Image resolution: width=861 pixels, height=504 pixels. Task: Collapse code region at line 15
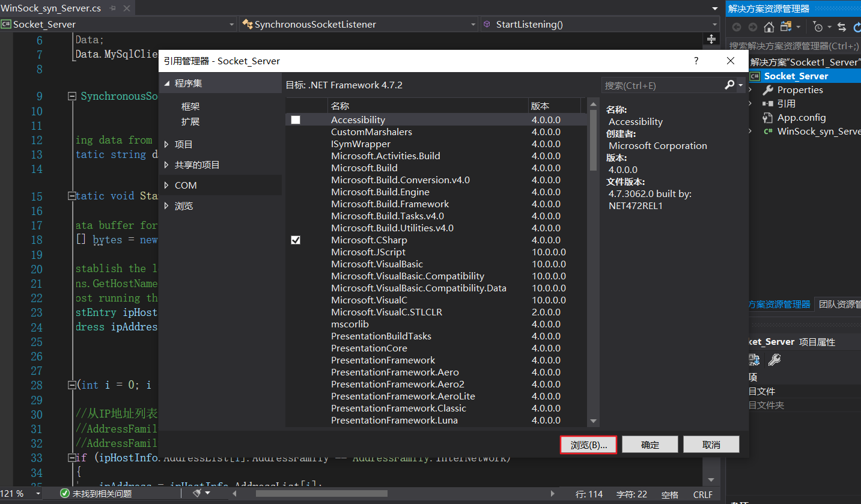pyautogui.click(x=72, y=196)
